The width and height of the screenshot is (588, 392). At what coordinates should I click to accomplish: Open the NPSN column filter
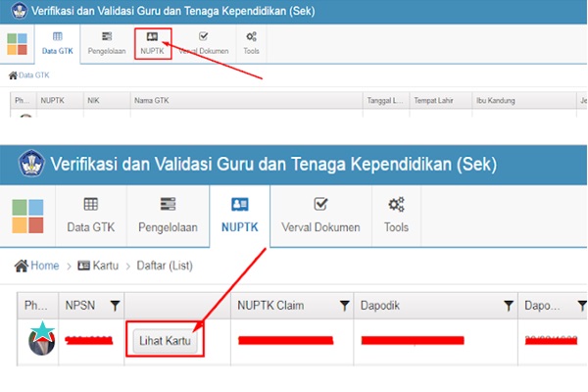(x=115, y=306)
